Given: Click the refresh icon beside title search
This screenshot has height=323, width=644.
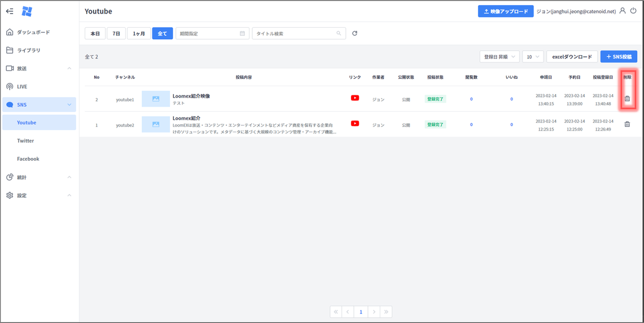Looking at the screenshot, I should [355, 33].
